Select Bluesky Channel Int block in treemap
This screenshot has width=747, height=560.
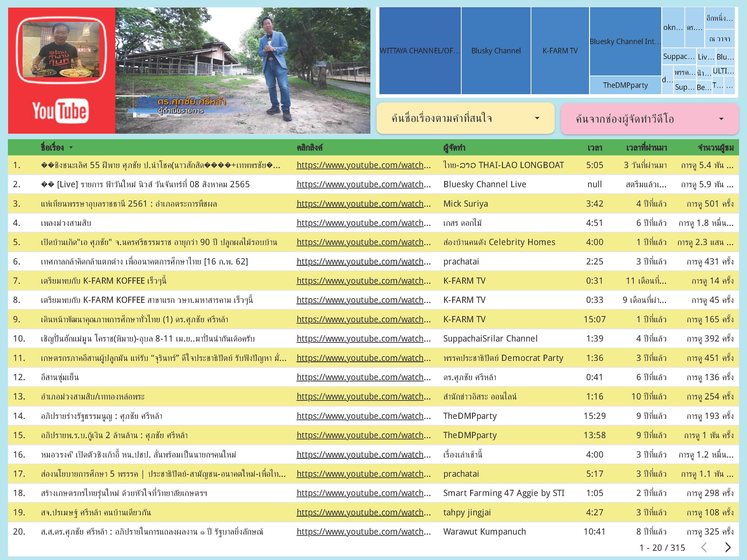point(625,41)
